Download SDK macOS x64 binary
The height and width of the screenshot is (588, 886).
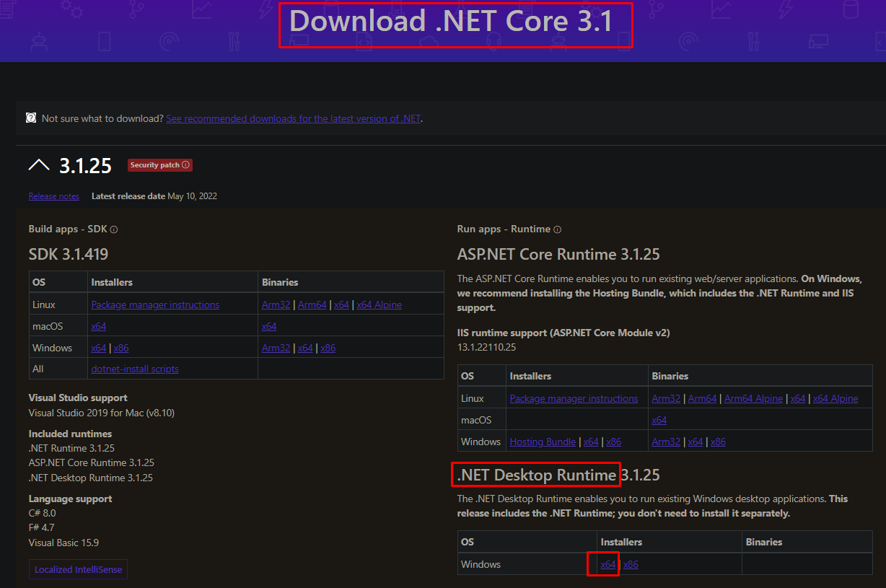coord(269,326)
